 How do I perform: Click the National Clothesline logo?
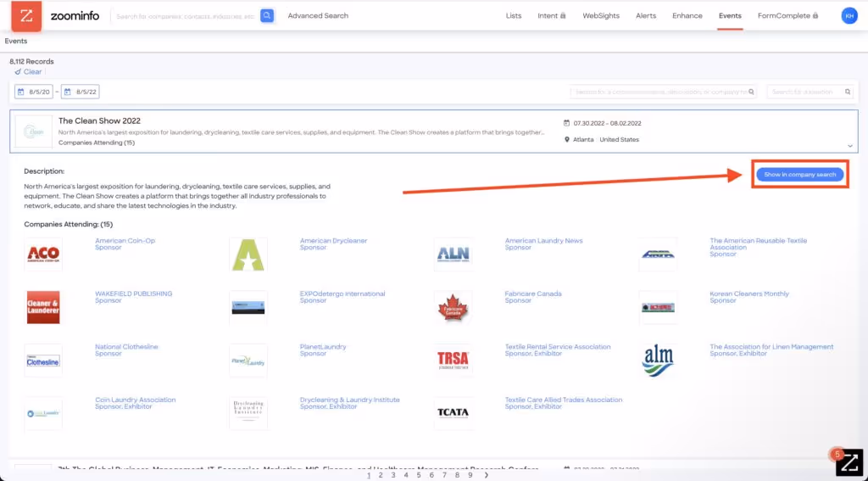tap(43, 361)
